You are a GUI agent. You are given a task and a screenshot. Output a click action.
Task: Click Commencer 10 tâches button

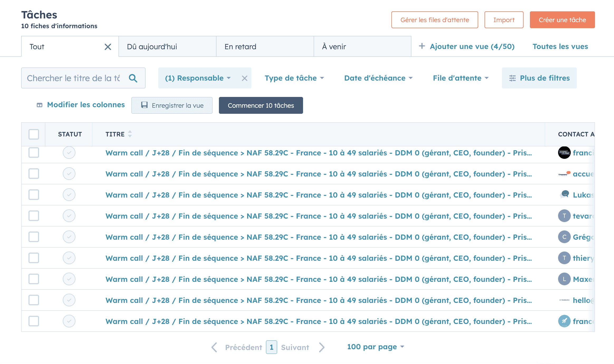[261, 105]
